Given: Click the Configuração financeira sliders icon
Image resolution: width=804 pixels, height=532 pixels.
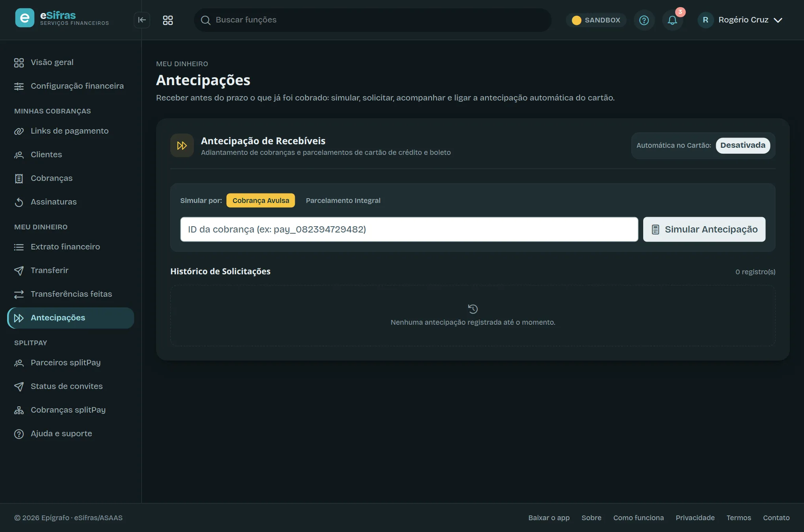Looking at the screenshot, I should point(19,86).
